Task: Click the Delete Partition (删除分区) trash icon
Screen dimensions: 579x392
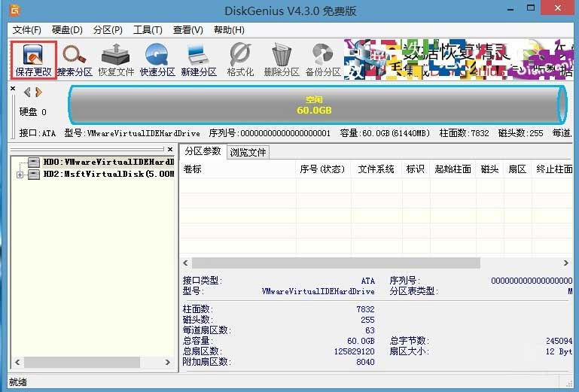Action: click(x=282, y=60)
